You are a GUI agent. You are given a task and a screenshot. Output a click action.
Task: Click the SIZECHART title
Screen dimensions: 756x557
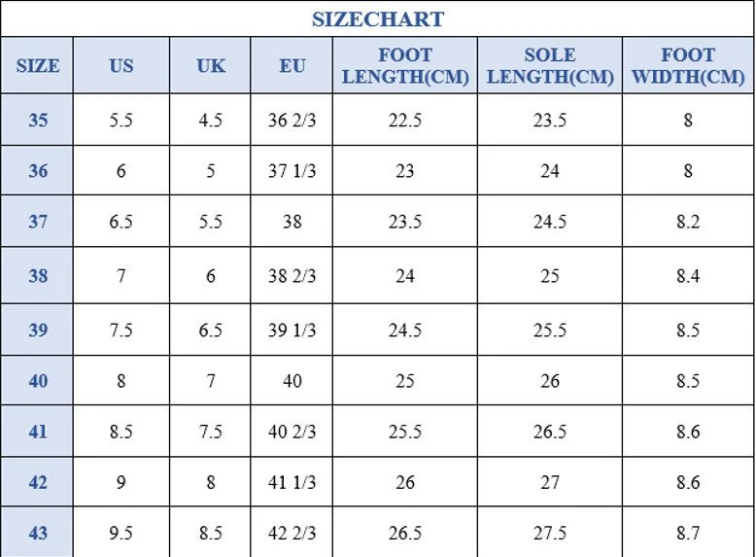click(377, 18)
